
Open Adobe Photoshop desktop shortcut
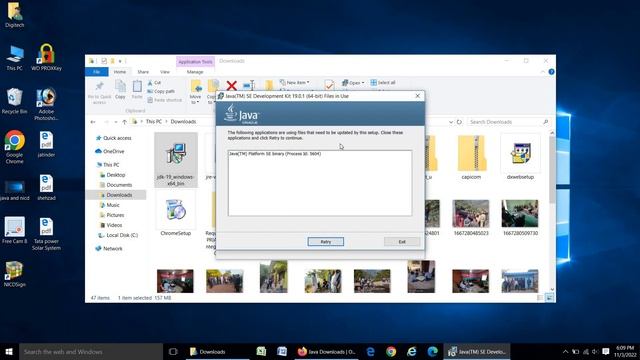click(x=46, y=104)
